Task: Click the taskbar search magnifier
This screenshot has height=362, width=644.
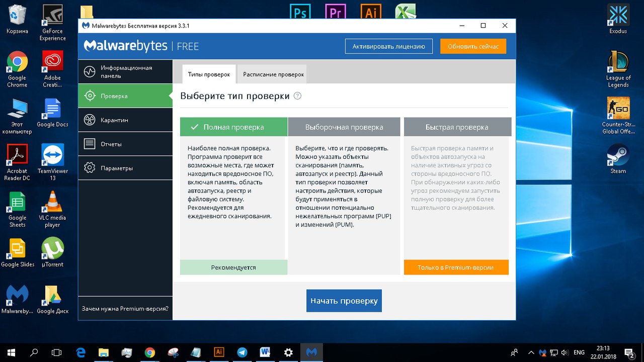Action: click(34, 352)
